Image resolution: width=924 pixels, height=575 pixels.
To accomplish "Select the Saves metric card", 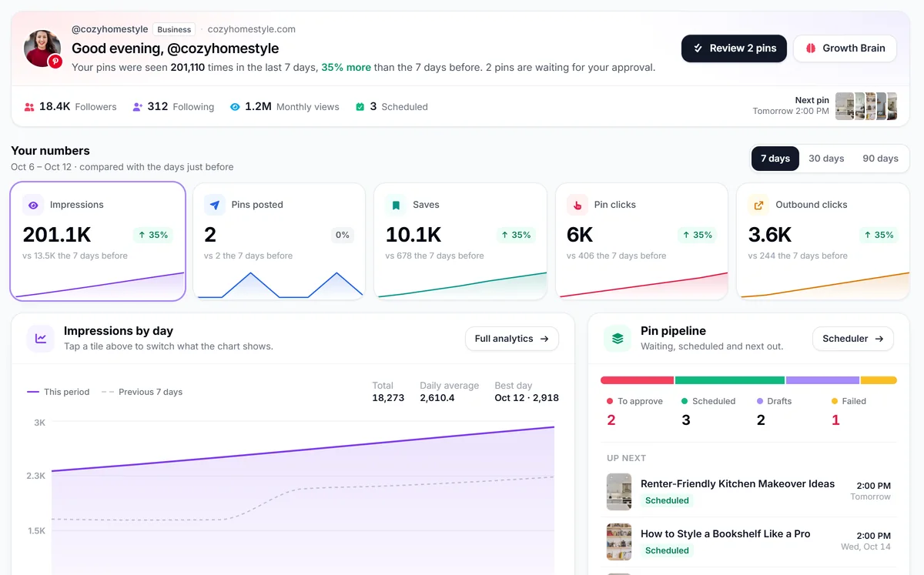I will pos(460,241).
